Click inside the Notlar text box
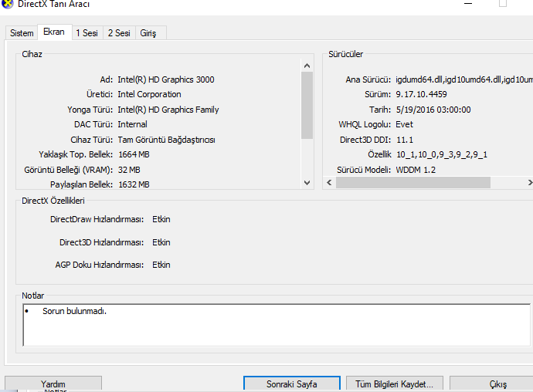The width and height of the screenshot is (533, 392). pos(277,325)
